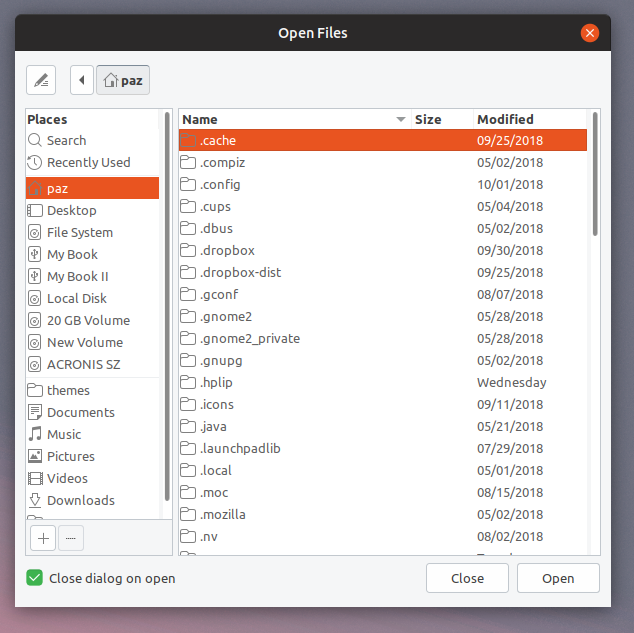Click the themes bookmark folder icon

pos(35,390)
